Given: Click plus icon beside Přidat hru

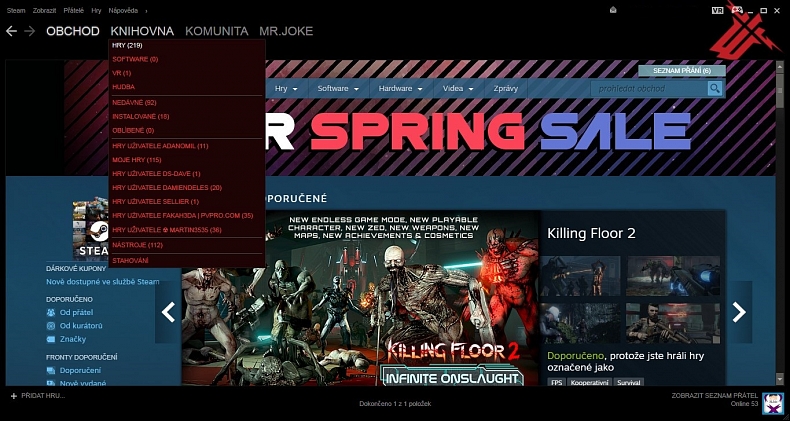Looking at the screenshot, I should click(14, 396).
